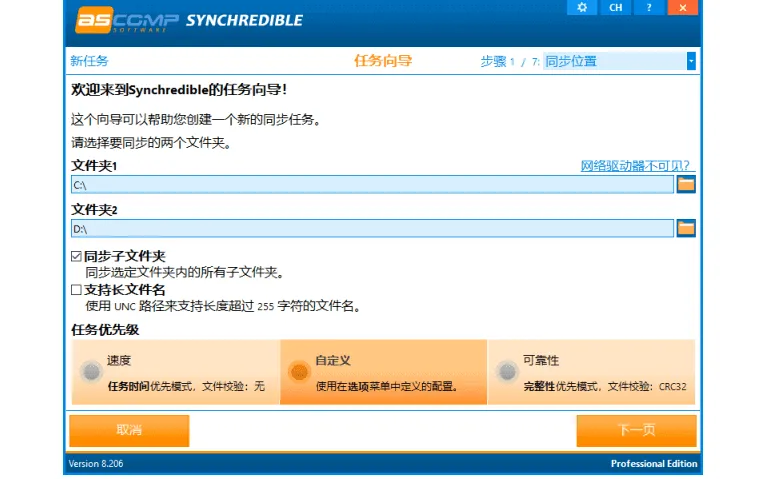Click the Professional Edition status text
This screenshot has height=479, width=765.
[x=654, y=463]
